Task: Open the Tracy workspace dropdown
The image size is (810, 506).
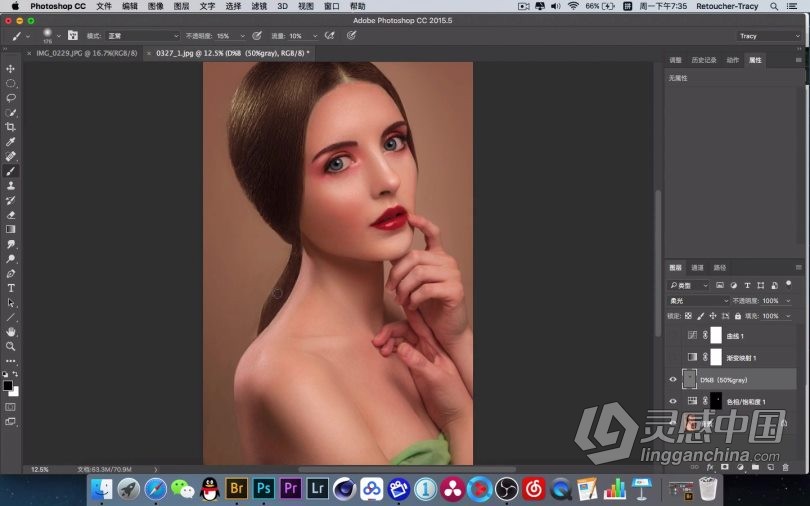Action: click(769, 36)
